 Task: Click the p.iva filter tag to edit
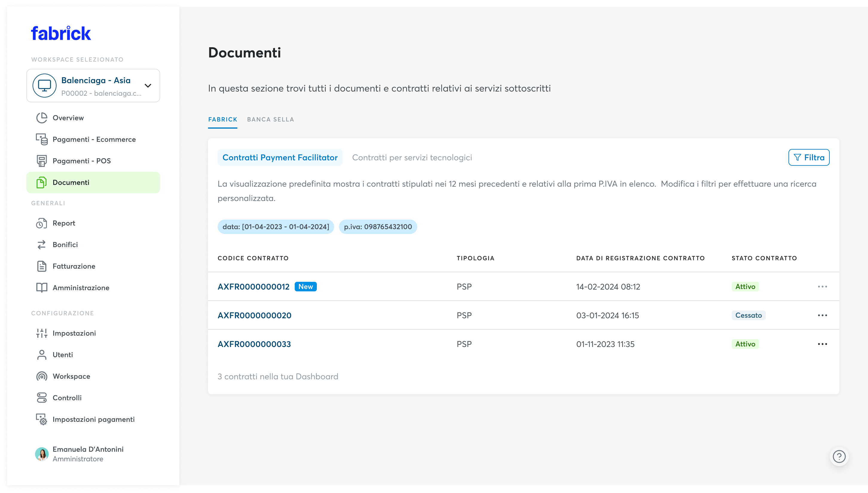(378, 227)
